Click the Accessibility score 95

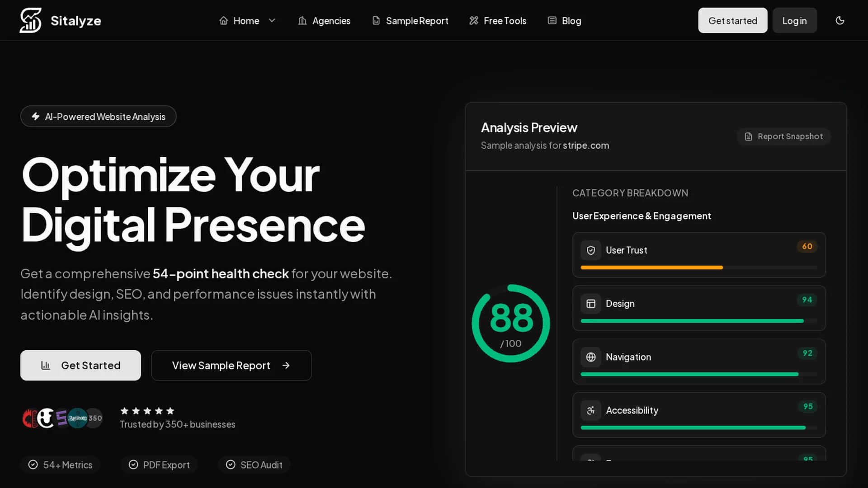click(x=808, y=406)
